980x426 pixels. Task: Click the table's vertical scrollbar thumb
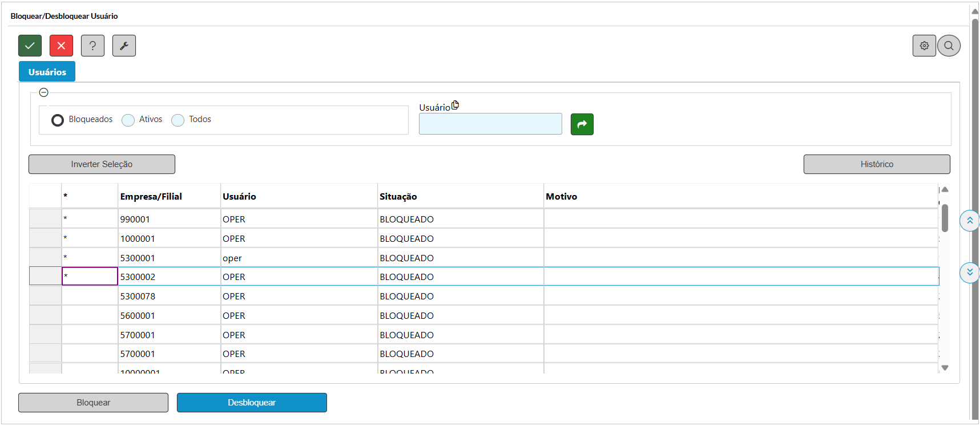tap(945, 218)
